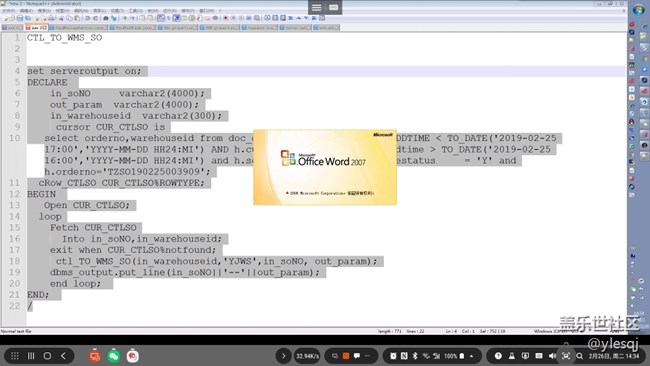
Task: Click the Redo toolbar icon
Action: tap(95, 18)
